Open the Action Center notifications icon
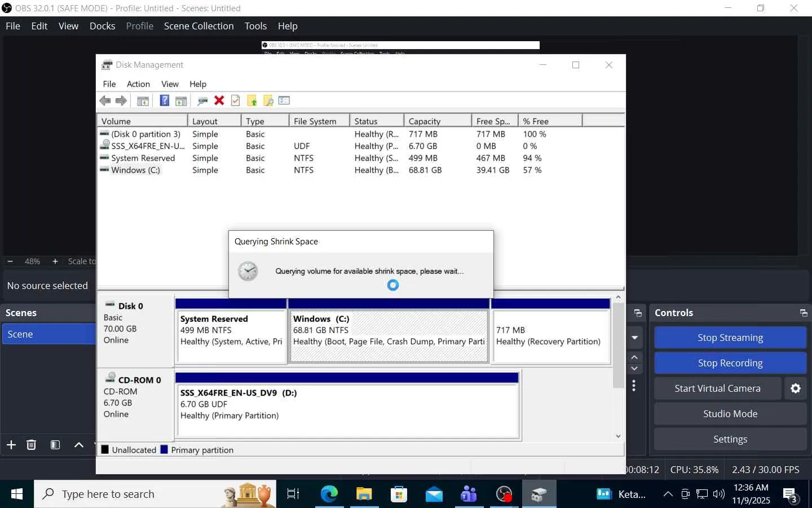The image size is (812, 508). pyautogui.click(x=790, y=495)
